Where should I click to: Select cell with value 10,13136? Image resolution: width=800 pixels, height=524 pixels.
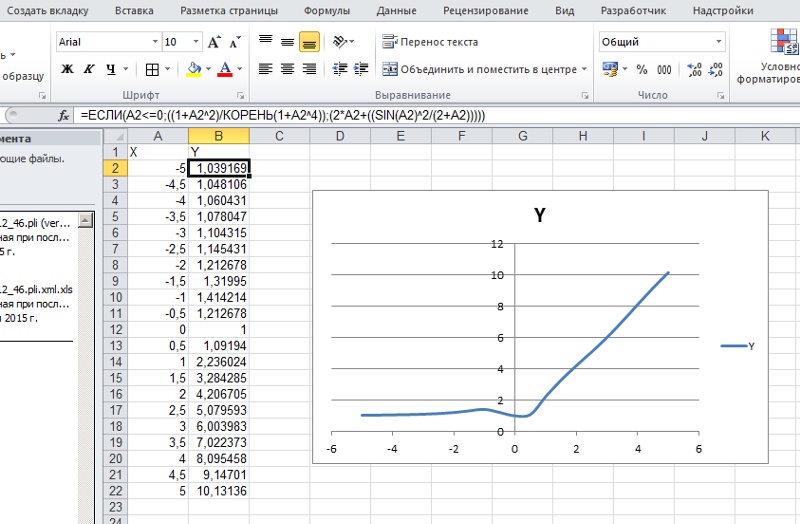219,491
